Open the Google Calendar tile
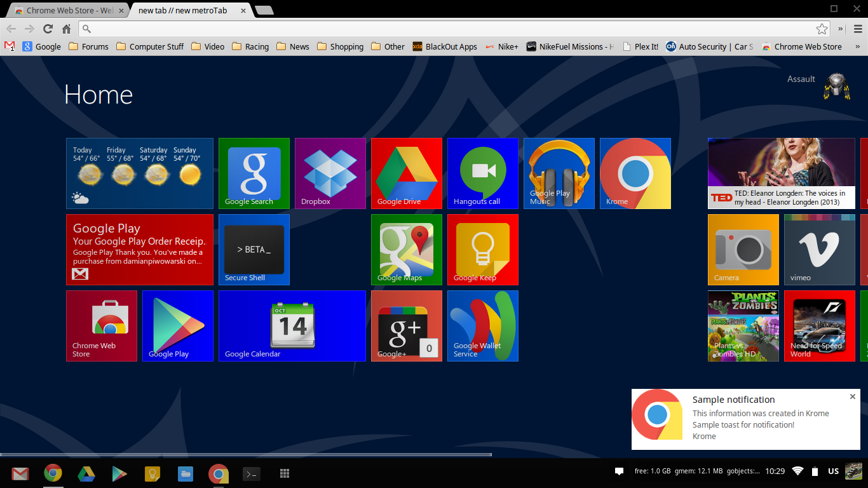 tap(292, 326)
